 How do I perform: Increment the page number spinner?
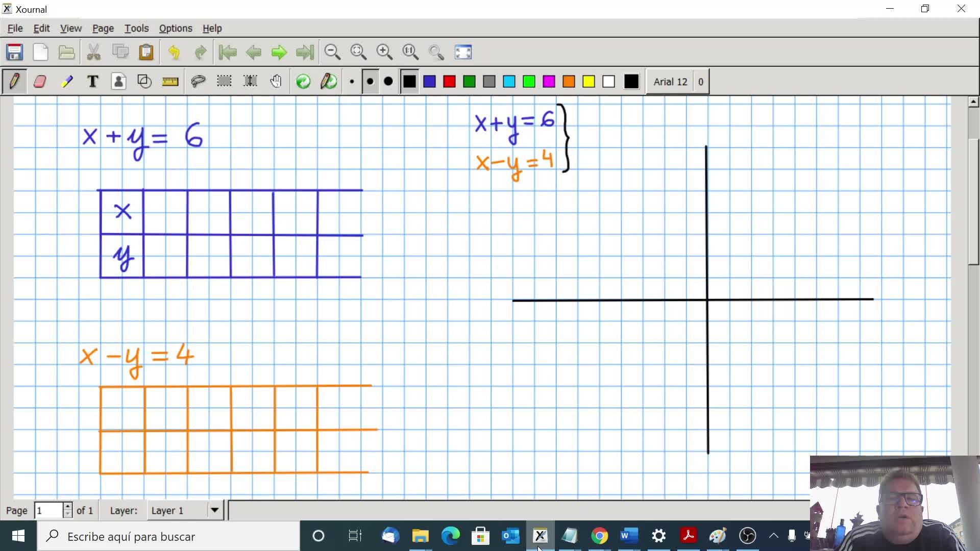(x=67, y=507)
